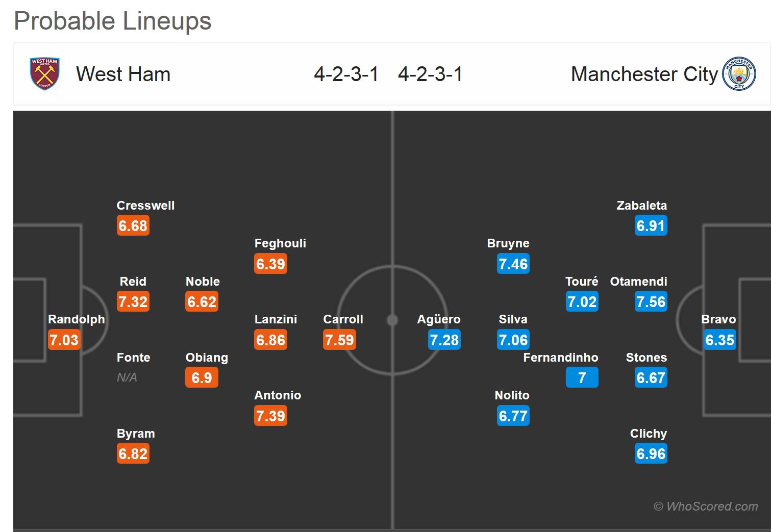Select player name Bruyne

pyautogui.click(x=508, y=243)
